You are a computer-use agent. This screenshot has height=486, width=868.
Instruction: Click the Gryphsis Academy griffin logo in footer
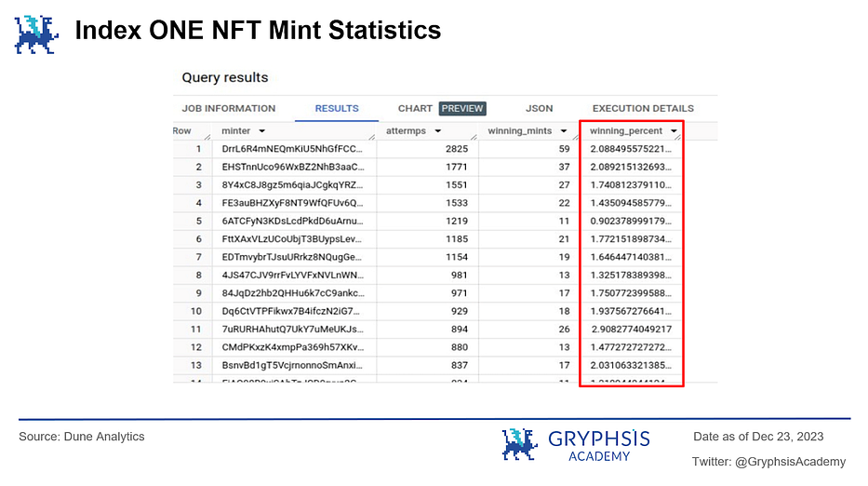(x=519, y=444)
